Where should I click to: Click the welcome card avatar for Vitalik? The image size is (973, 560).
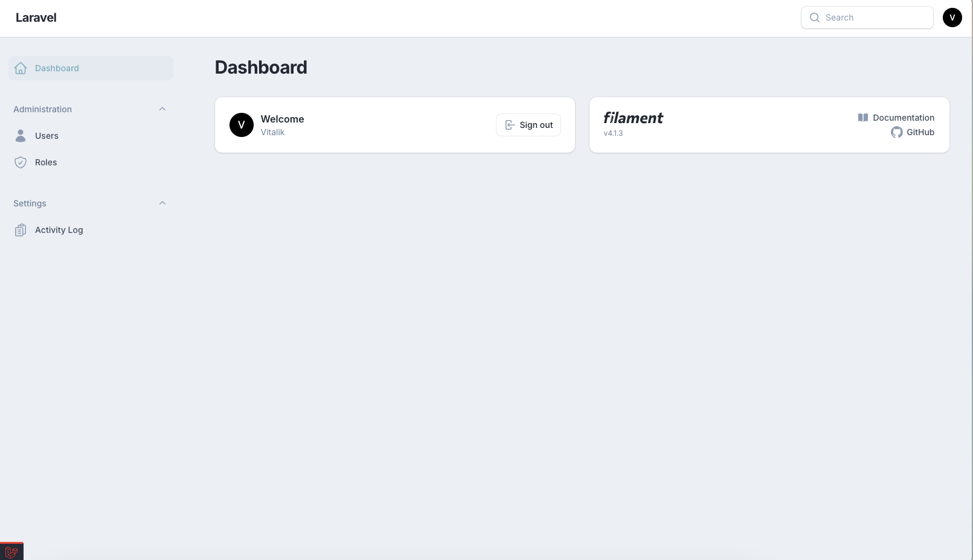coord(242,125)
